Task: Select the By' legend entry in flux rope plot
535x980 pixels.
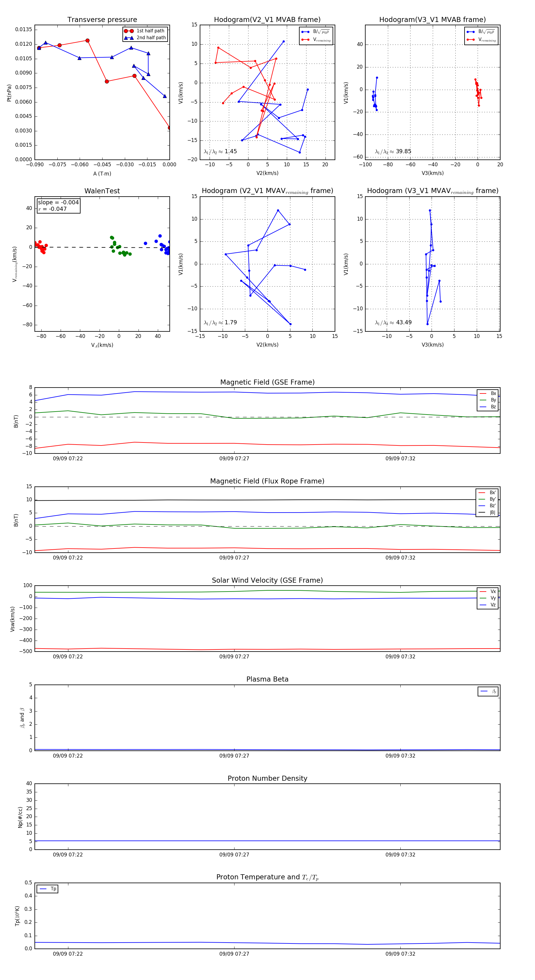Action: (487, 499)
